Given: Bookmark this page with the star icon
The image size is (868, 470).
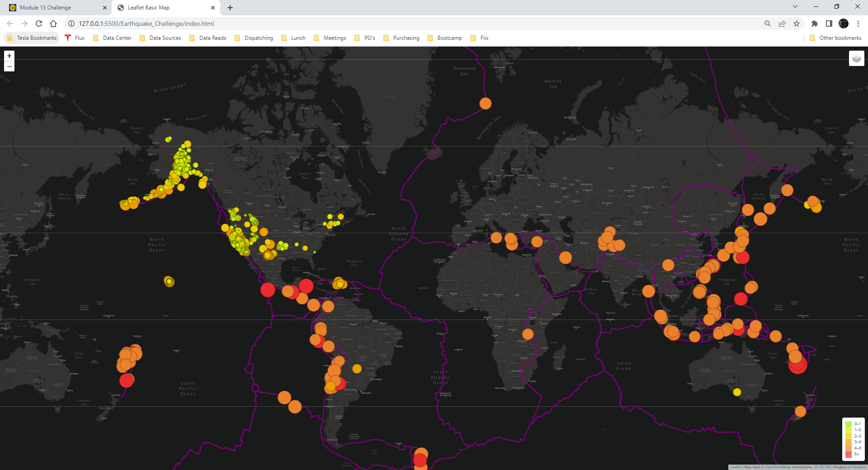Looking at the screenshot, I should click(797, 23).
